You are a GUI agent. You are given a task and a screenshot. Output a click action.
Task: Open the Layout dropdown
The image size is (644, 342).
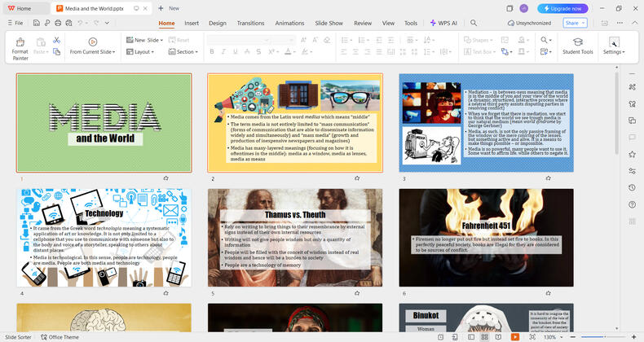click(140, 52)
